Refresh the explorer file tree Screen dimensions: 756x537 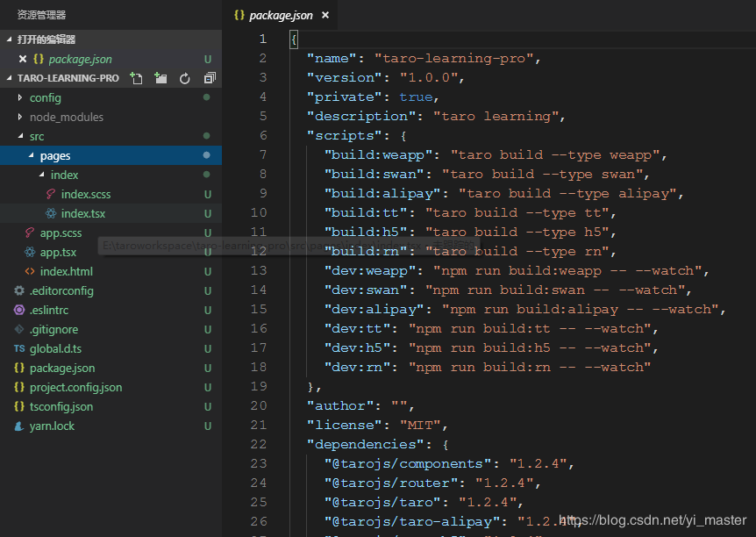coord(185,78)
